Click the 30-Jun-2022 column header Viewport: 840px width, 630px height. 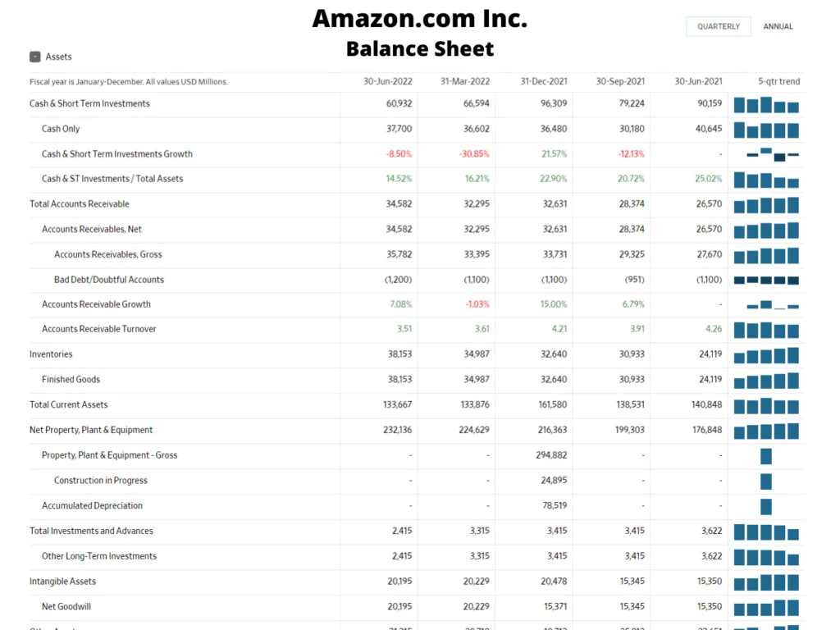388,81
